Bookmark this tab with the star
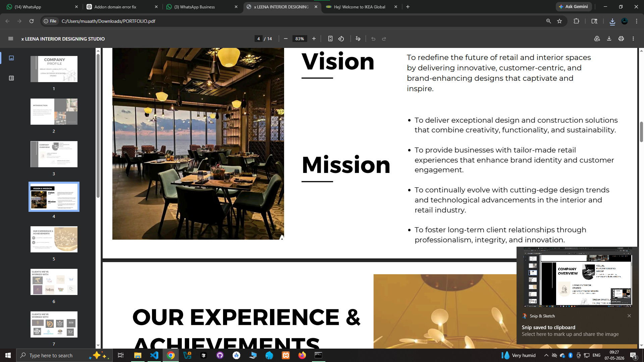Screen dimensions: 644x362 559,21
